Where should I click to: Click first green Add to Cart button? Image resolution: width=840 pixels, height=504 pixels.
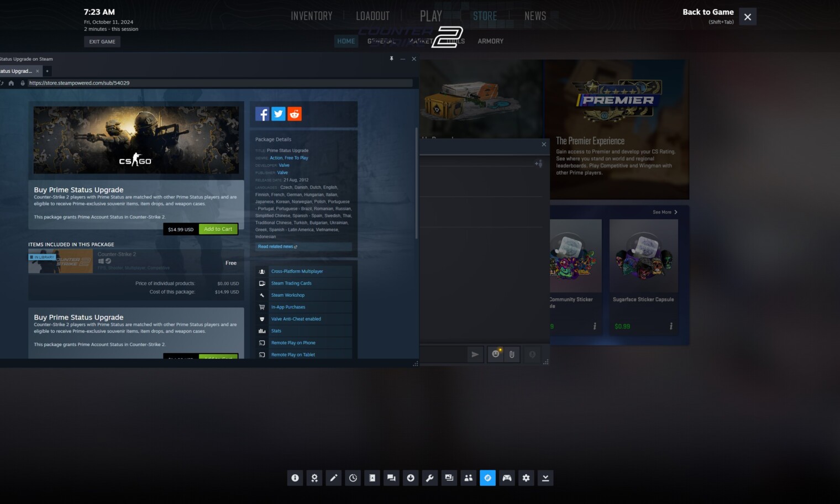click(218, 229)
